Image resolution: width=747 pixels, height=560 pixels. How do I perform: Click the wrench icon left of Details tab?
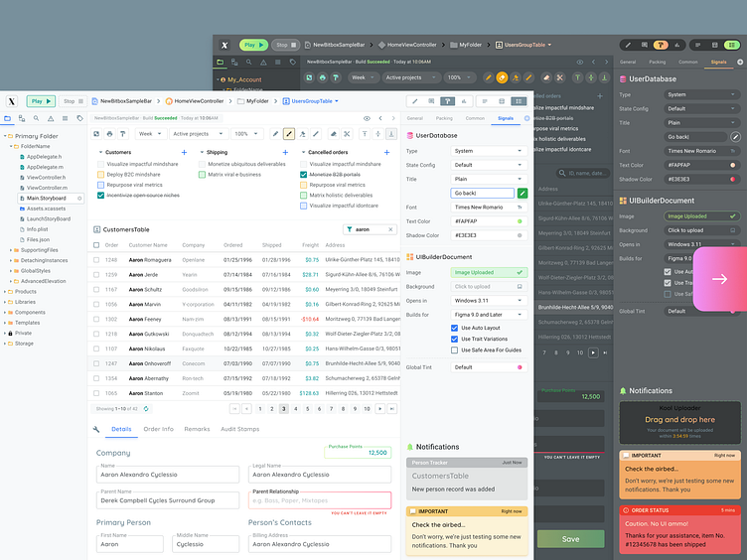pos(96,429)
